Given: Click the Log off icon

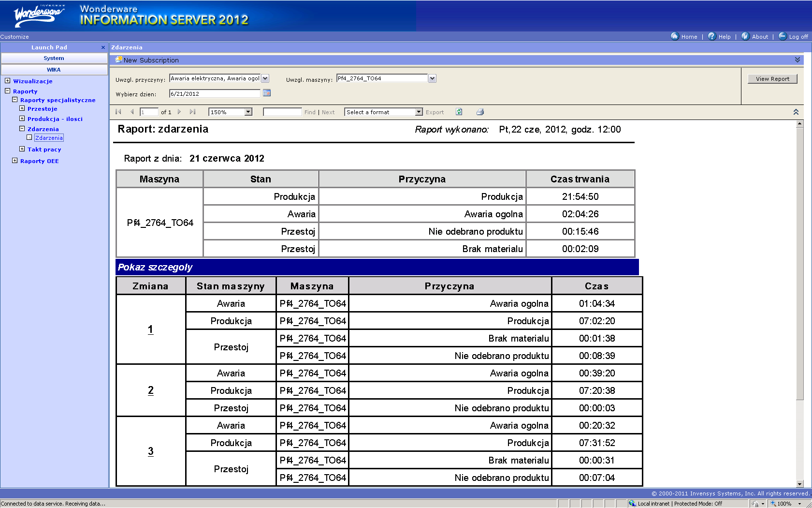Looking at the screenshot, I should (783, 36).
